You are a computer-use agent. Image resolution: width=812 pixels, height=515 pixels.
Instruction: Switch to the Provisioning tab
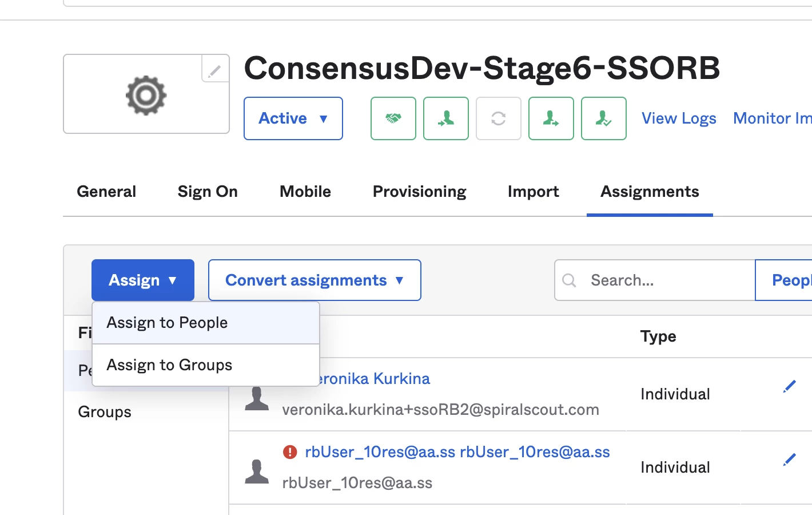click(x=419, y=192)
